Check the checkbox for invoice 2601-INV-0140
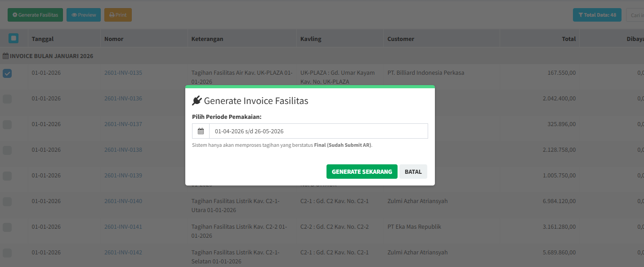644x267 pixels. click(7, 202)
